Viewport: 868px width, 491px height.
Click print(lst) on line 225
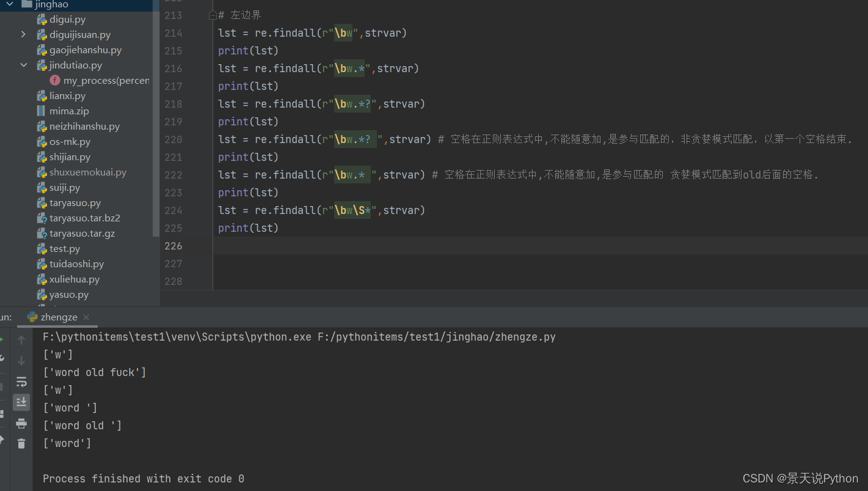point(248,228)
